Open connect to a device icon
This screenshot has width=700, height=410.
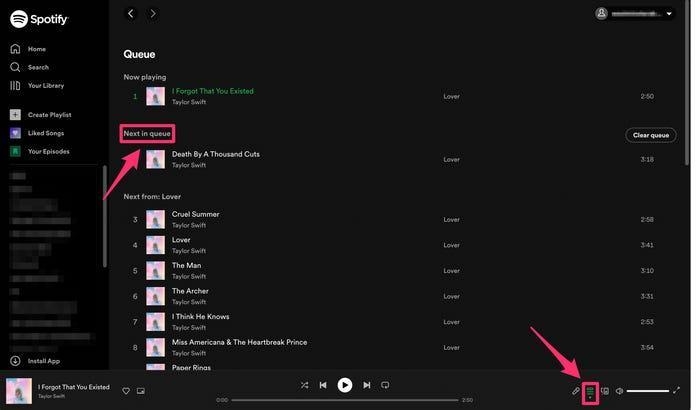click(605, 391)
